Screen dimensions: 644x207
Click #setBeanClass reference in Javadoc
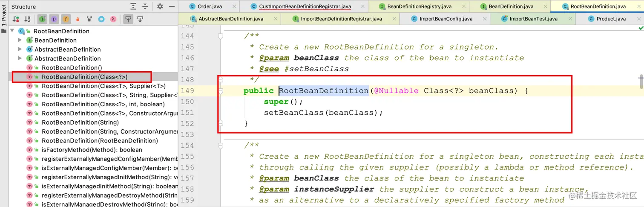(x=316, y=69)
